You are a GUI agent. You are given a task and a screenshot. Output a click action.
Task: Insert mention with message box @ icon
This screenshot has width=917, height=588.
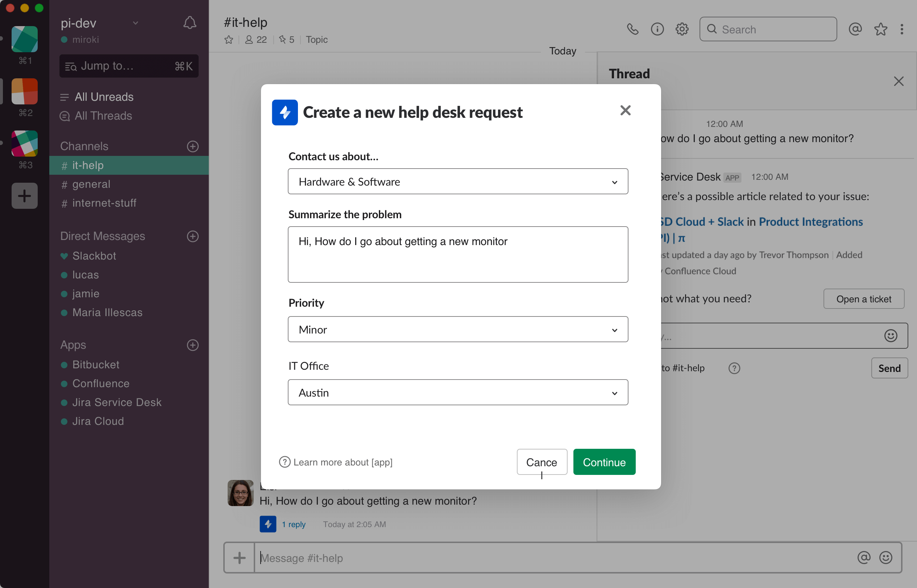864,558
